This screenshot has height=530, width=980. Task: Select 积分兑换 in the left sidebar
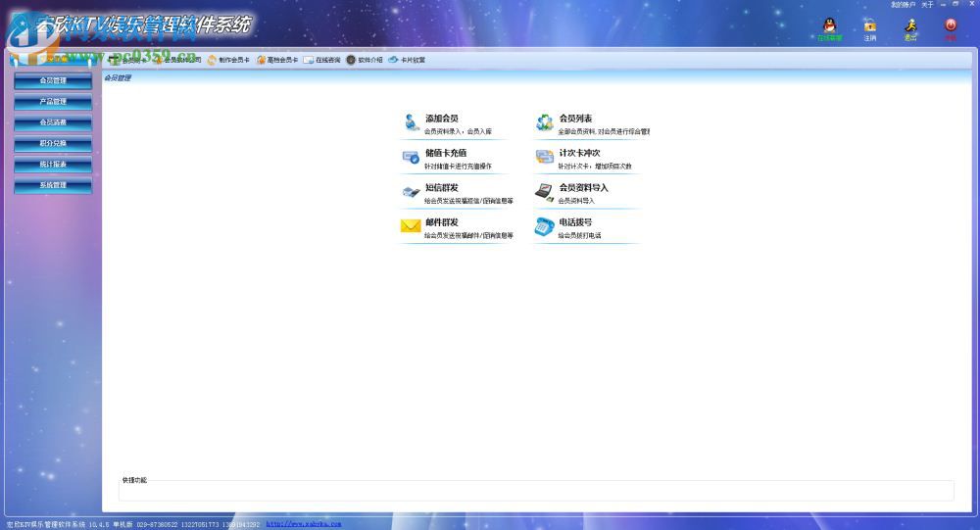(x=53, y=143)
